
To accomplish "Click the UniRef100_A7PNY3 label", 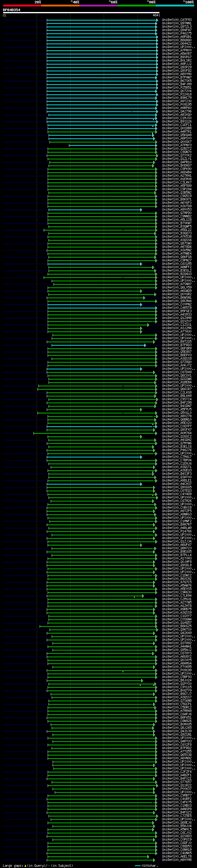I will tap(176, 145).
